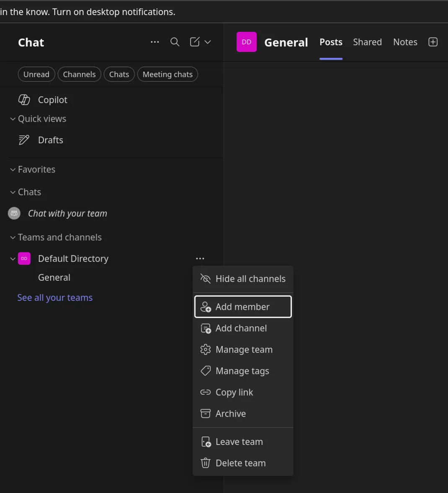This screenshot has height=493, width=448.
Task: Click Default Directory team name
Action: tap(73, 258)
